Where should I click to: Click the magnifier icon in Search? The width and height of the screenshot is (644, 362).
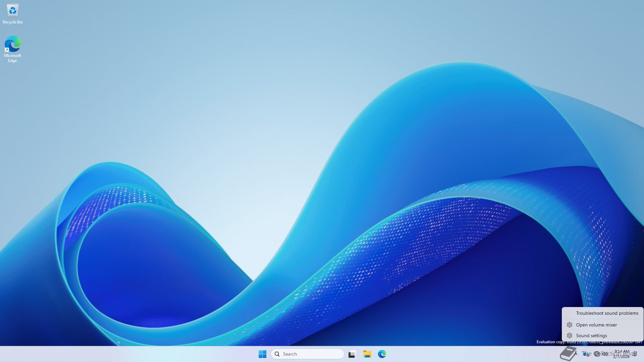tap(277, 354)
